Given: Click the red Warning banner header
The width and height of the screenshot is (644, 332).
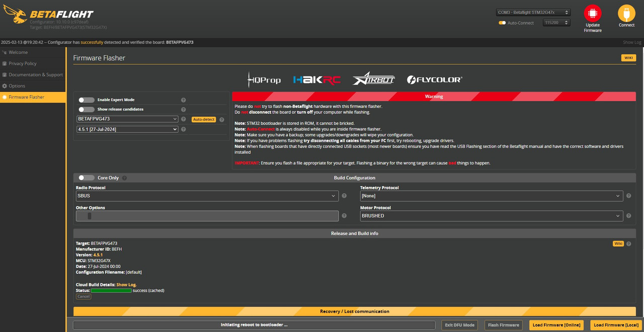Looking at the screenshot, I should [x=434, y=96].
